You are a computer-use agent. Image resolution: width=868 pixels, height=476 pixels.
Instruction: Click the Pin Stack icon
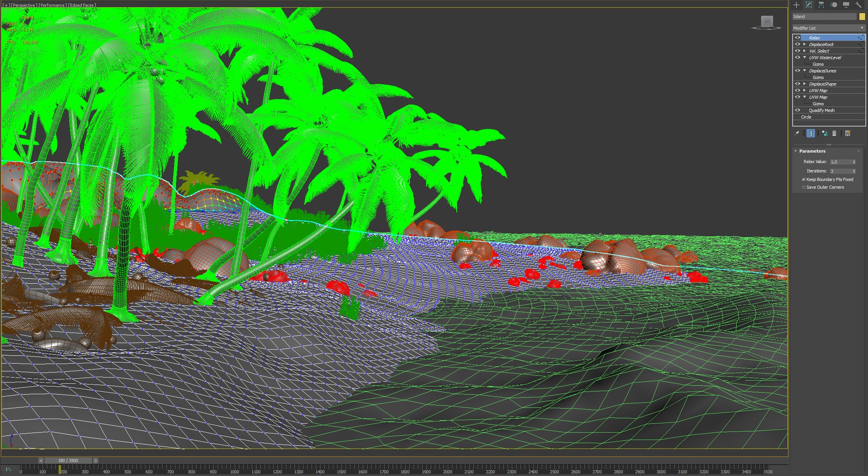point(797,133)
